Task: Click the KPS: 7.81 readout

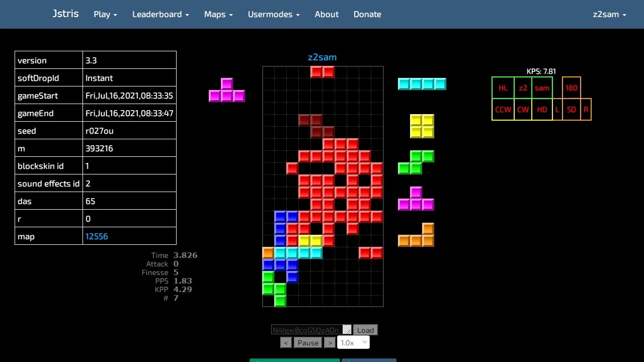Action: [541, 71]
